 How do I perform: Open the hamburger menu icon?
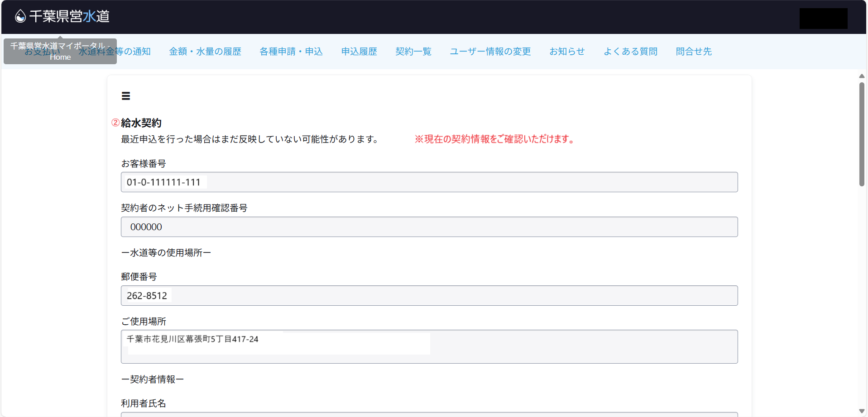pos(126,96)
